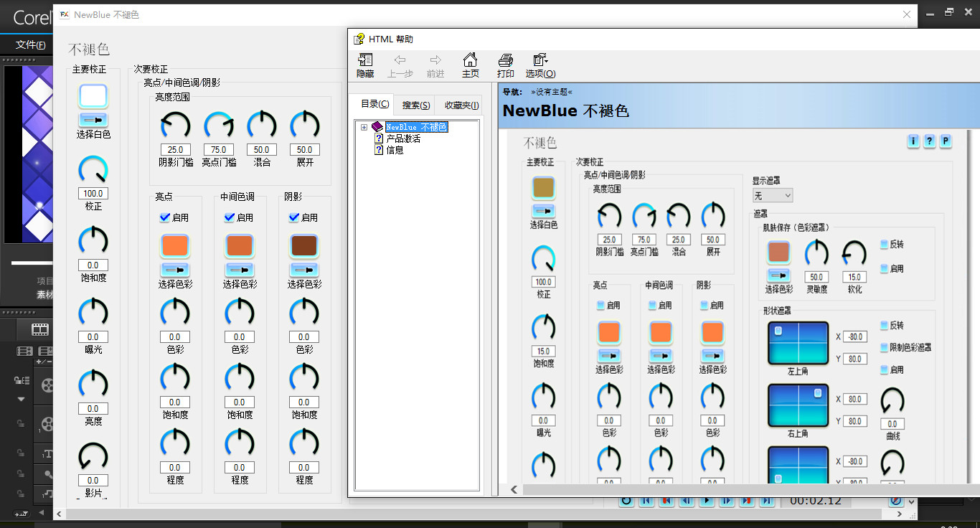Select 产品激活 in the help contents tree
This screenshot has height=528, width=980.
[x=403, y=138]
